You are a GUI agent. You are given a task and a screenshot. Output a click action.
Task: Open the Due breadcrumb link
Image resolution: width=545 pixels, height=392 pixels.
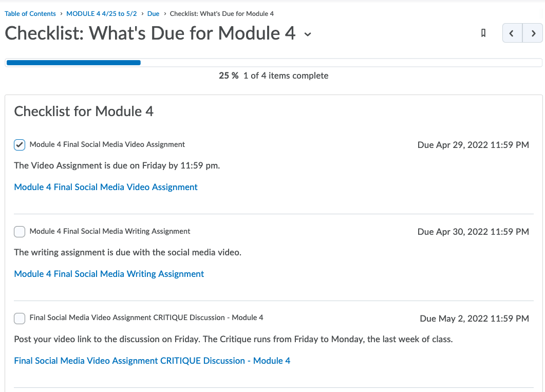(153, 14)
